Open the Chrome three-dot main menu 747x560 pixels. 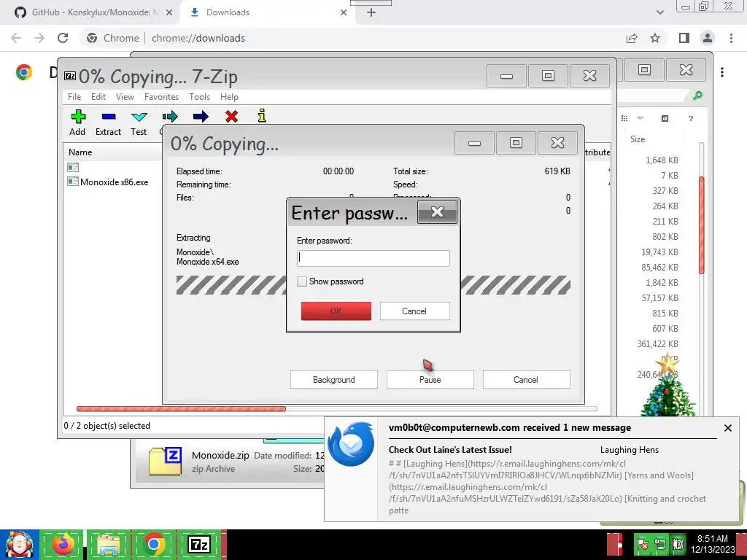point(731,38)
